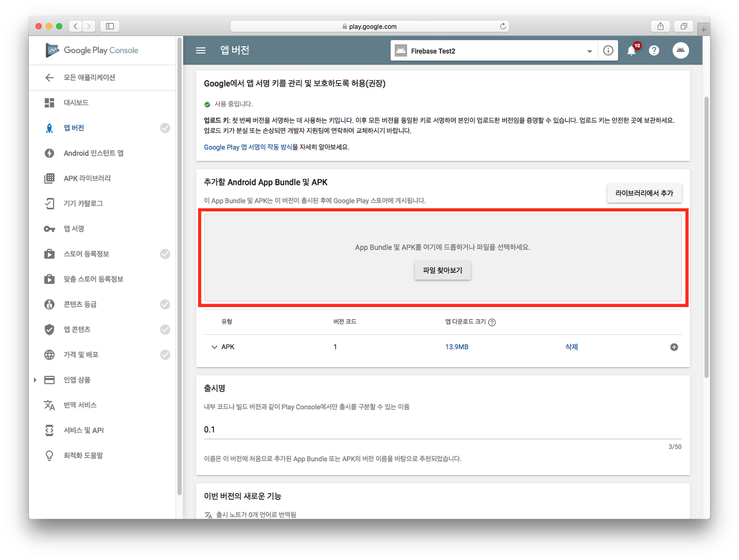Expand the APK row chevron
Image resolution: width=739 pixels, height=560 pixels.
tap(214, 347)
